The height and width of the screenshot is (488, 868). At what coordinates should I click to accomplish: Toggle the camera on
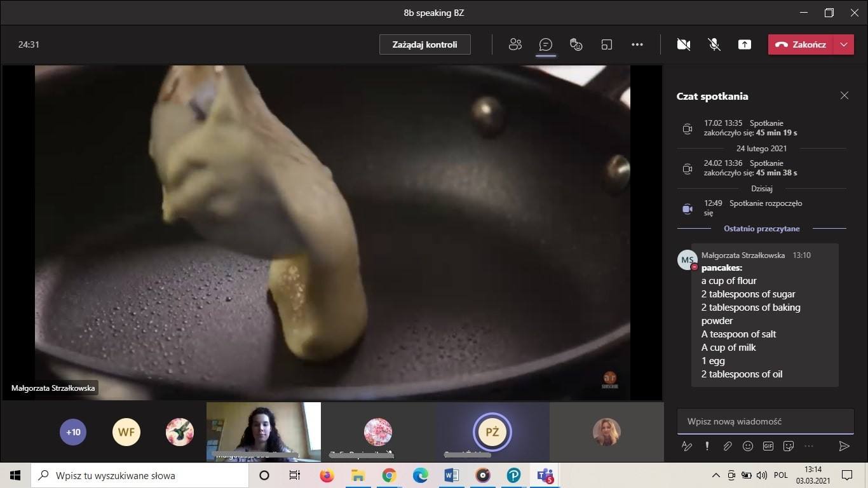click(684, 44)
